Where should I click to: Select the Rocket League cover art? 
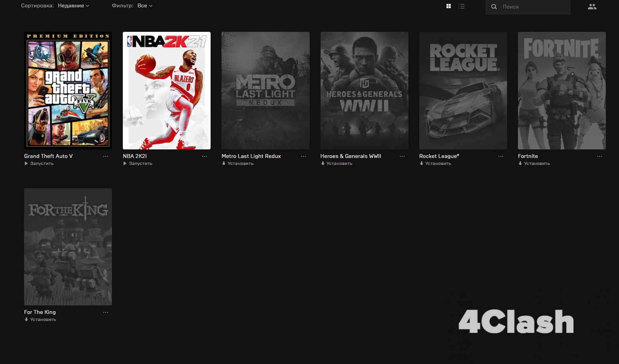pyautogui.click(x=463, y=90)
